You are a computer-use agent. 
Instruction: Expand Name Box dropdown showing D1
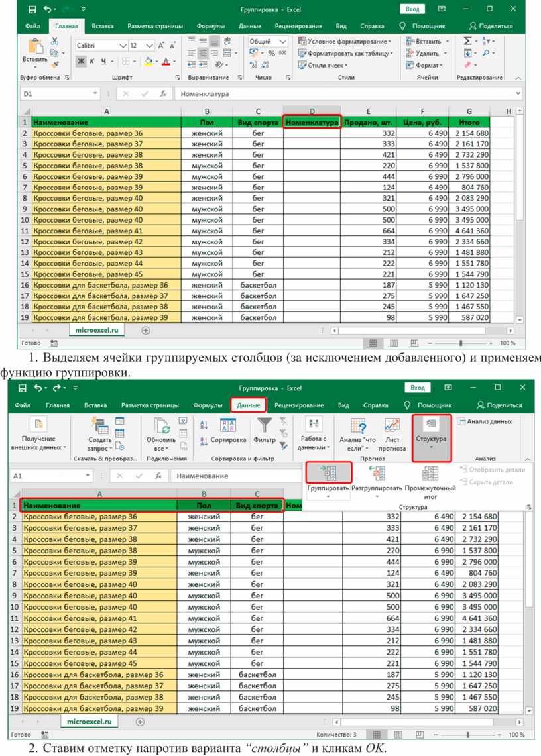95,94
